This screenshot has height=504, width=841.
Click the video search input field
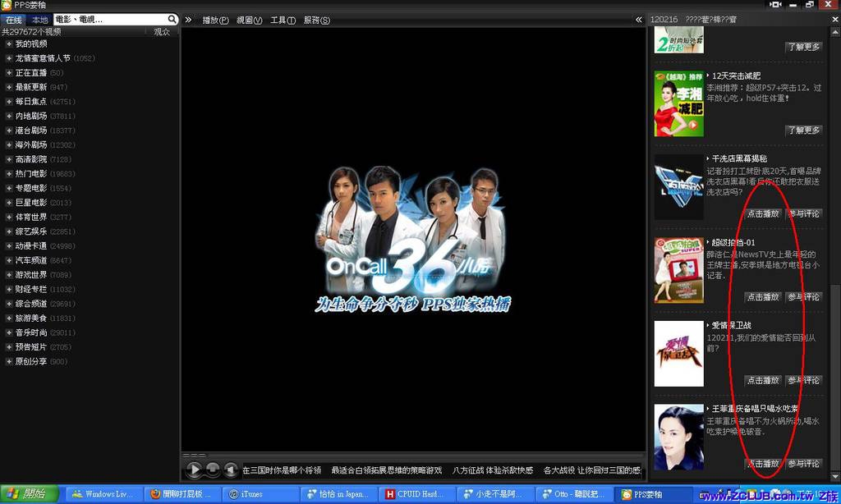tap(110, 20)
